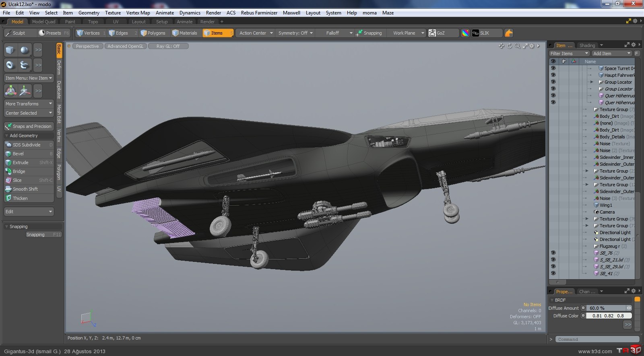The image size is (644, 356).
Task: Open the viewport settings gear
Action: coord(532,46)
